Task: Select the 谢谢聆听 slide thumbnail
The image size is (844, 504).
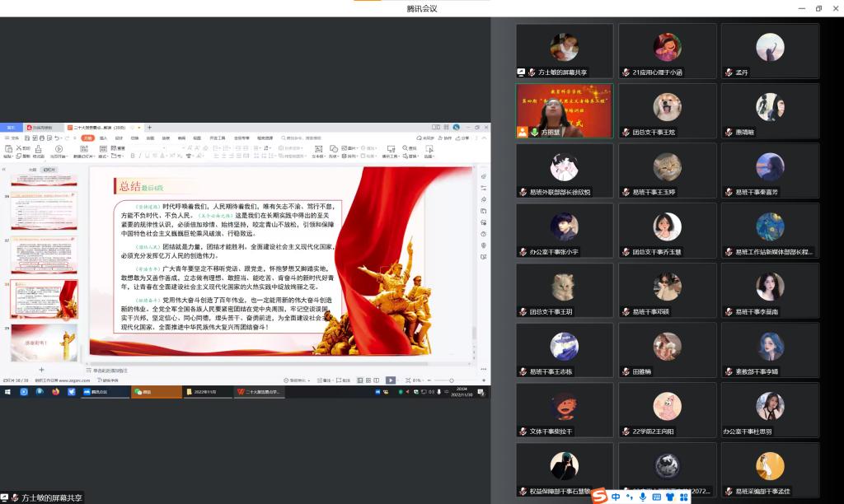Action: [44, 342]
